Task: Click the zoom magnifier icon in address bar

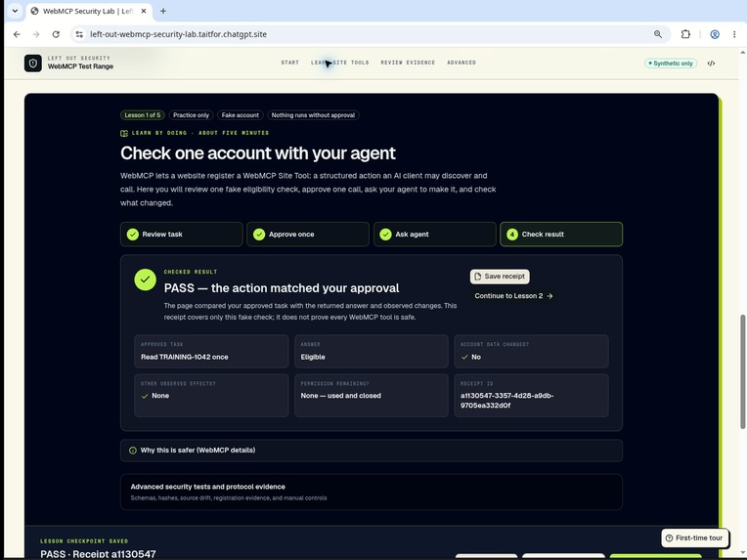Action: click(658, 34)
